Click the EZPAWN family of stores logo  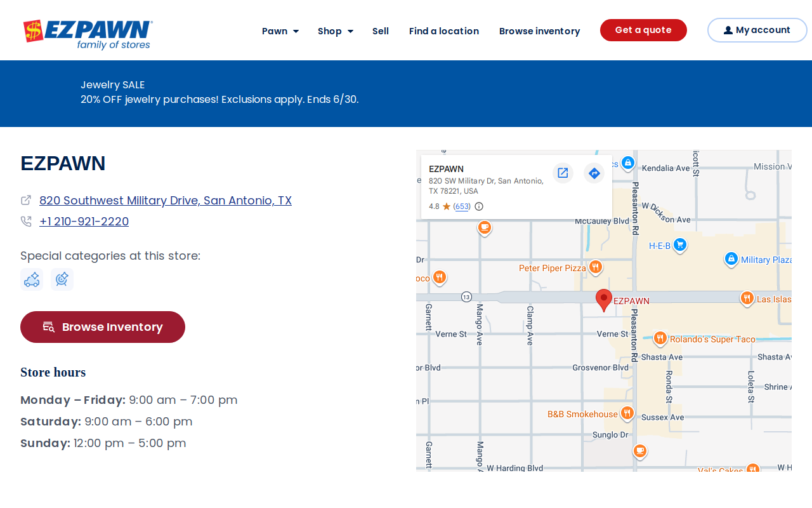[x=88, y=34]
